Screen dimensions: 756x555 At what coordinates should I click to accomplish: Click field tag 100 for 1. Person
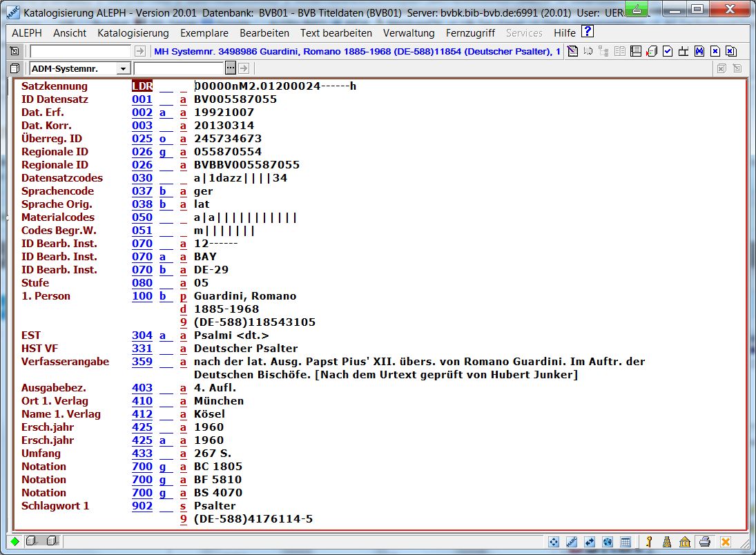[142, 296]
